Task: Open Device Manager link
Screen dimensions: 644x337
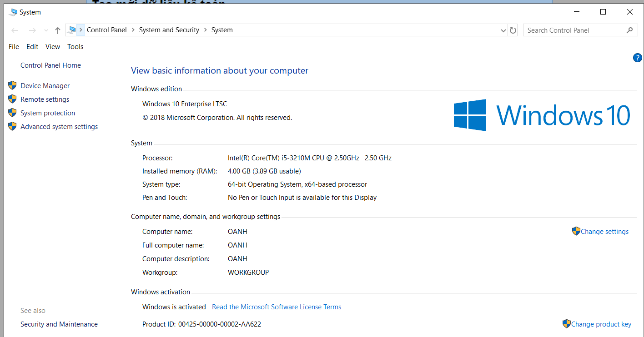Action: (x=45, y=86)
